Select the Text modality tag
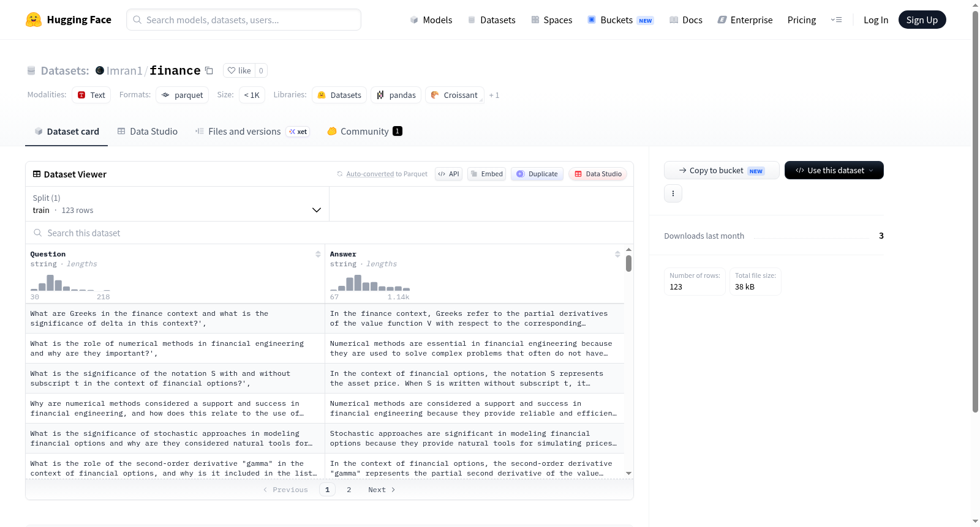This screenshot has height=527, width=980. (x=91, y=95)
